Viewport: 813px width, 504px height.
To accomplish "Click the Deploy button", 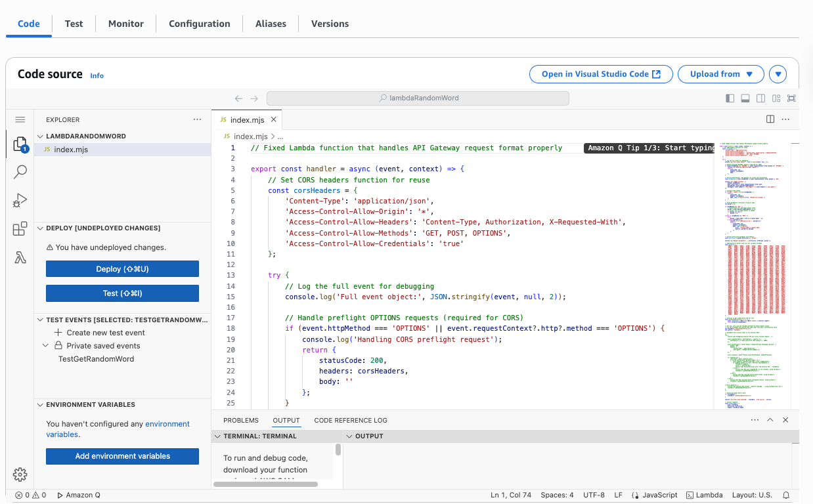I will (122, 268).
